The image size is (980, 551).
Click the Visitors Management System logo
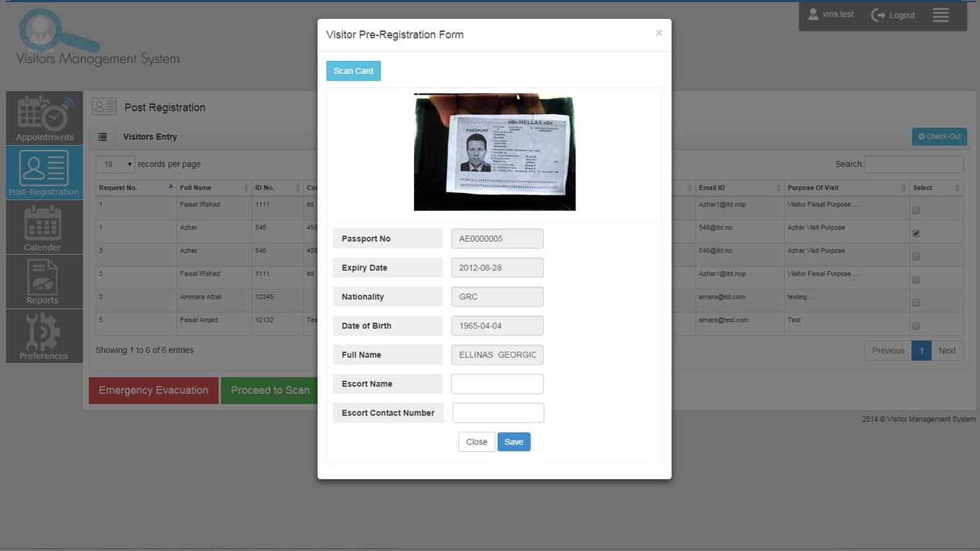pyautogui.click(x=98, y=37)
